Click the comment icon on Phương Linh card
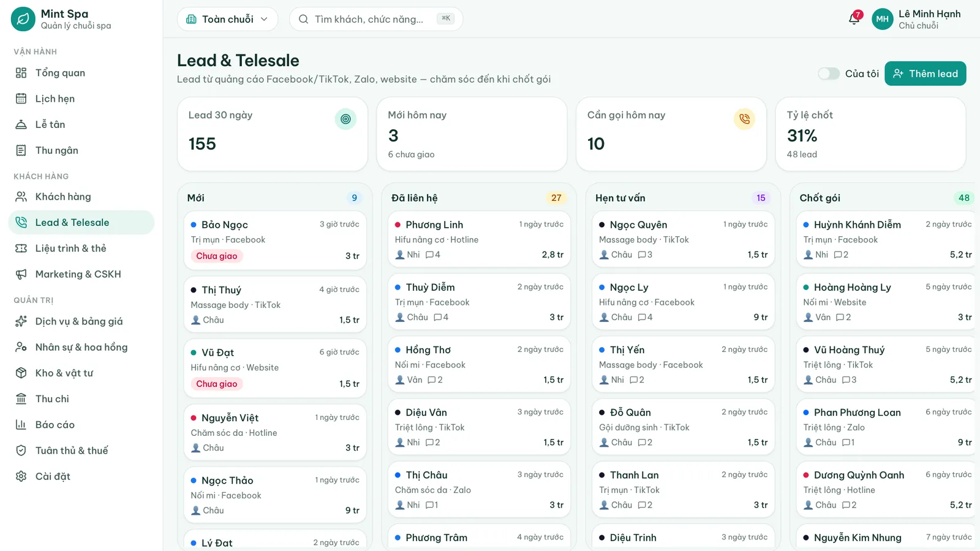Viewport: 980px width, 551px height. tap(429, 255)
